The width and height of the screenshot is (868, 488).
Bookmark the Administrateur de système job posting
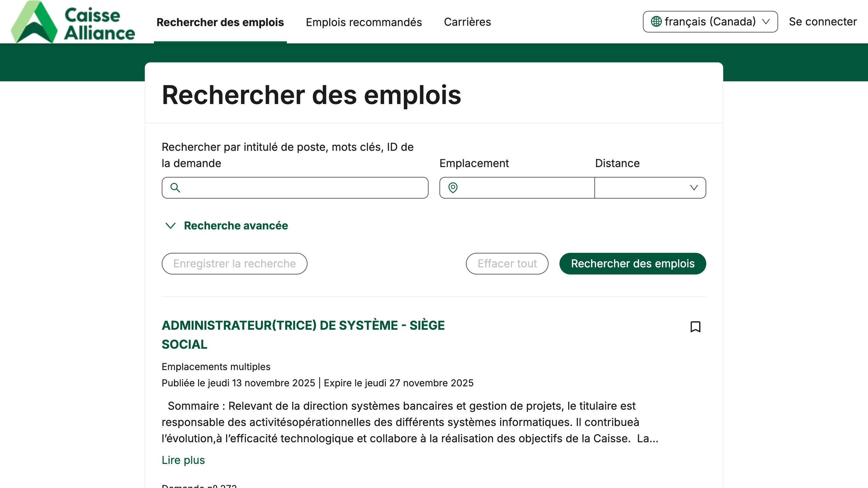pyautogui.click(x=695, y=327)
